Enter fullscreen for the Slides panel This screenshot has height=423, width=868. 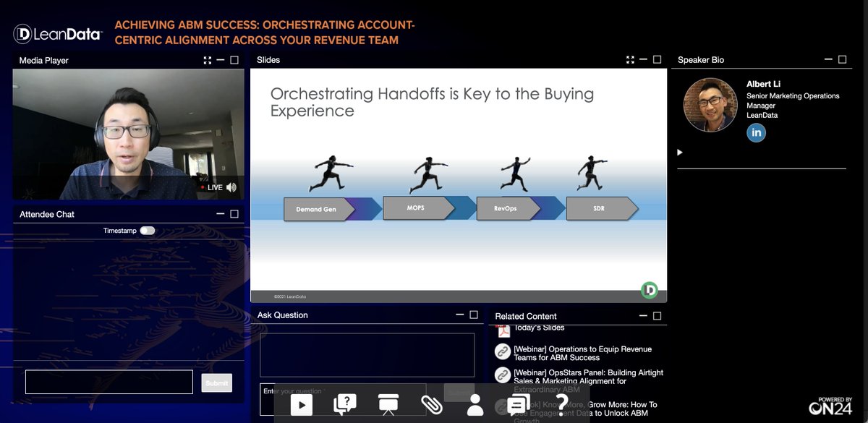point(630,59)
